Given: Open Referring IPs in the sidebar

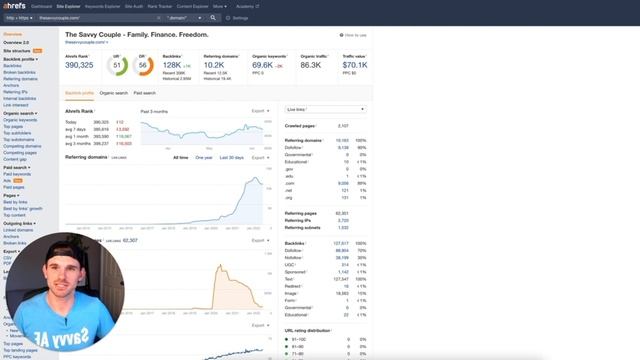Looking at the screenshot, I should [x=15, y=92].
